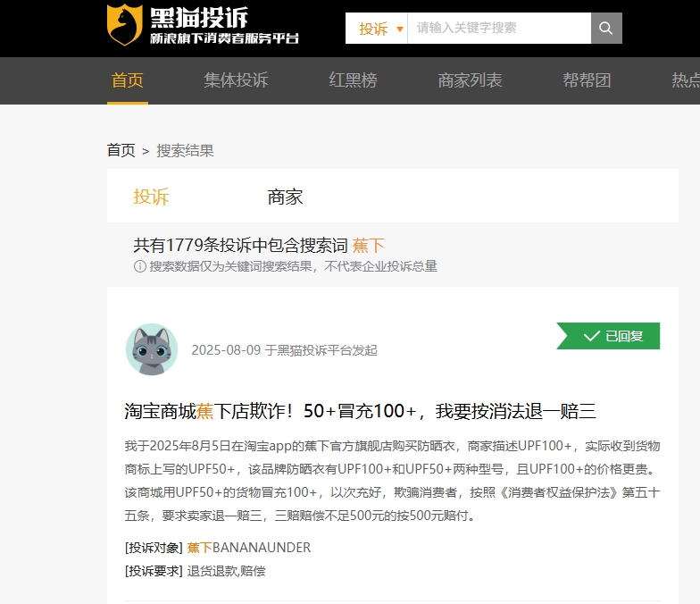Screen dimensions: 700x604
Task: Click the complaint description paragraph about UPF100+
Action: (392, 481)
